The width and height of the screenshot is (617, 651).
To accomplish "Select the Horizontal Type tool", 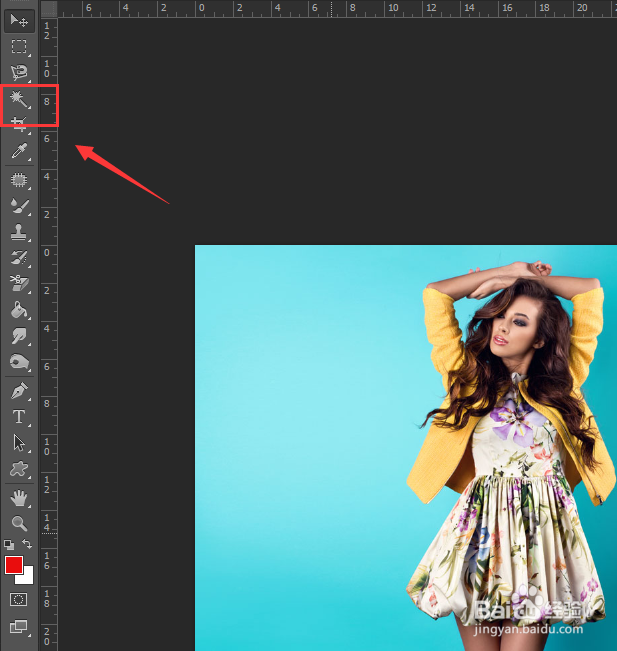I will (19, 417).
